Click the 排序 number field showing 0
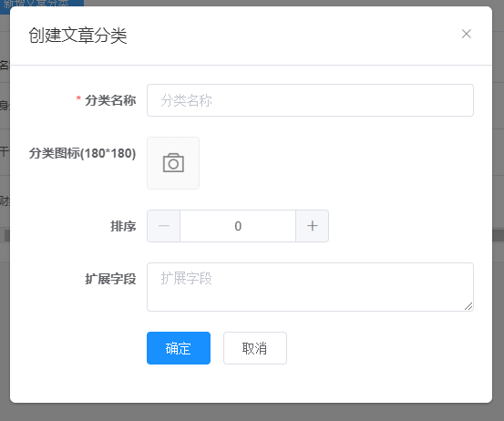This screenshot has width=504, height=421. point(238,226)
